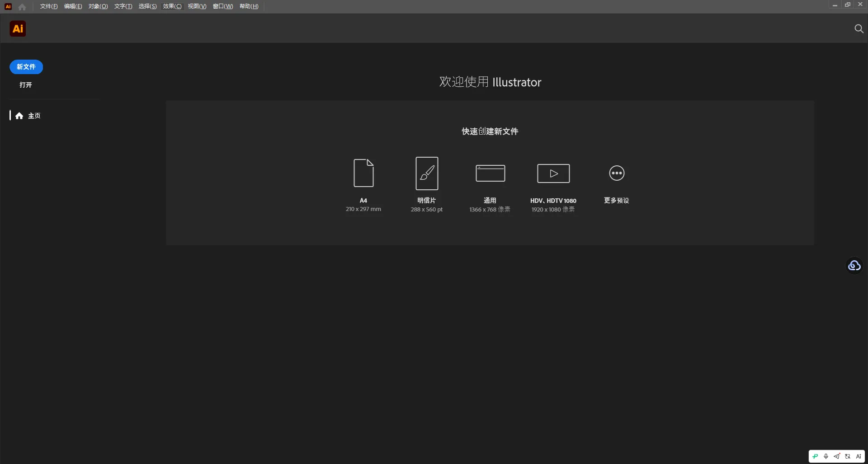This screenshot has width=868, height=464.
Task: Click the Illustrator Ai logo in the header
Action: [18, 29]
